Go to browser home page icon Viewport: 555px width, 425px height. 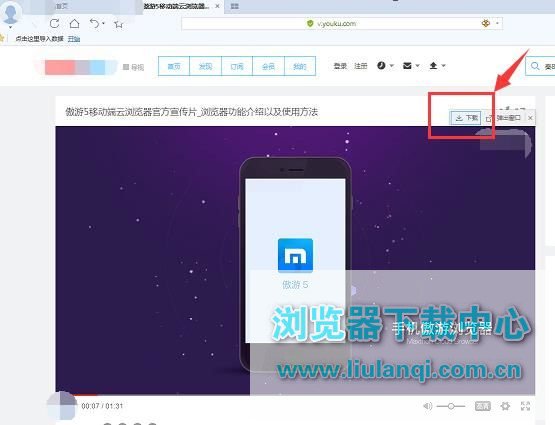(x=74, y=24)
